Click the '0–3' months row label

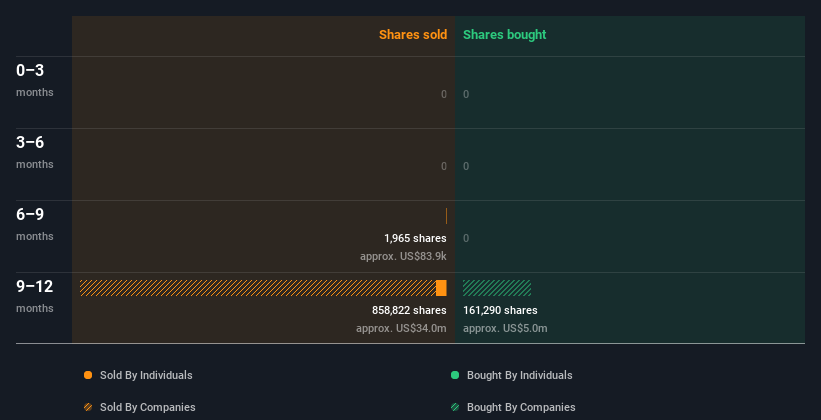[30, 71]
